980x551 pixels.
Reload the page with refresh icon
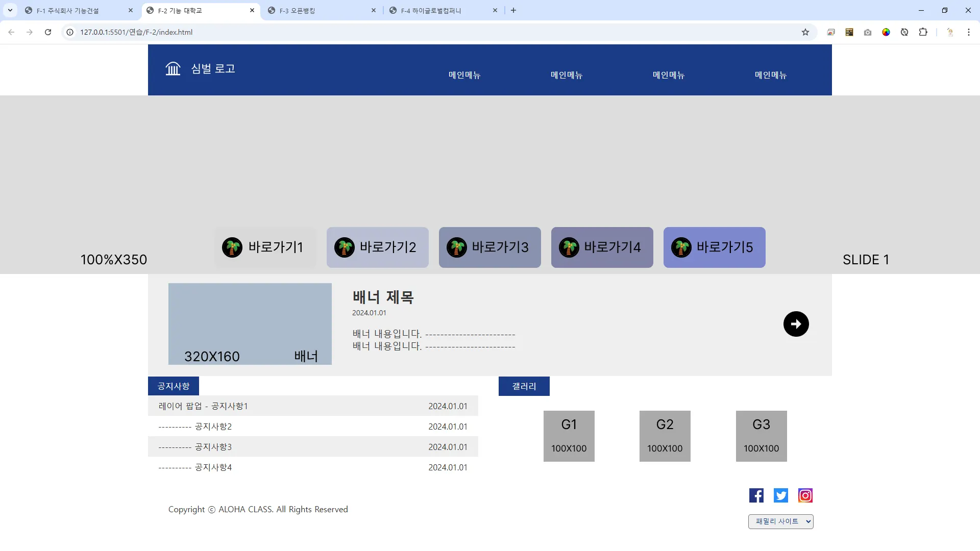coord(48,32)
